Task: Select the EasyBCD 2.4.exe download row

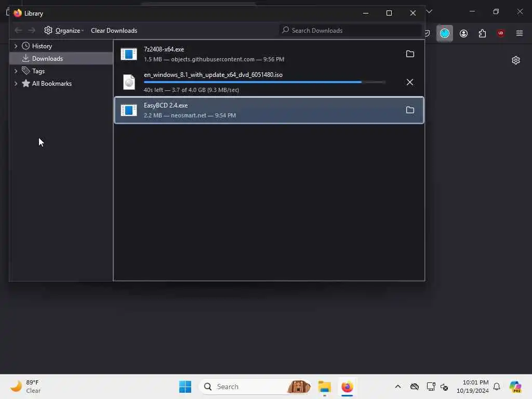Action: pos(269,110)
